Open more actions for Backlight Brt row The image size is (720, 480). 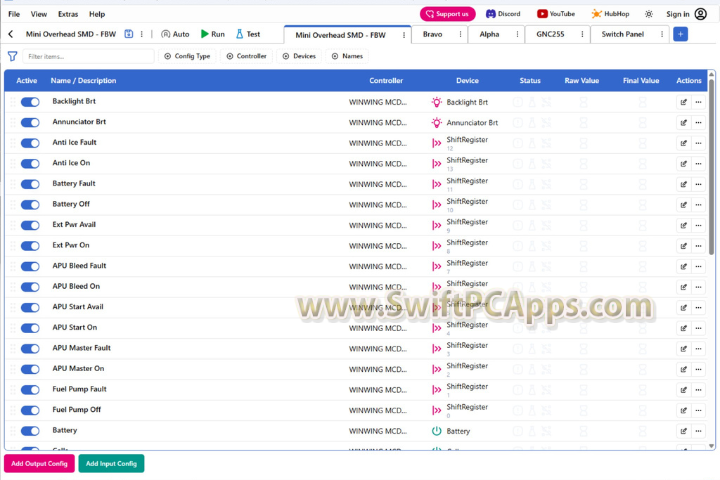(698, 102)
